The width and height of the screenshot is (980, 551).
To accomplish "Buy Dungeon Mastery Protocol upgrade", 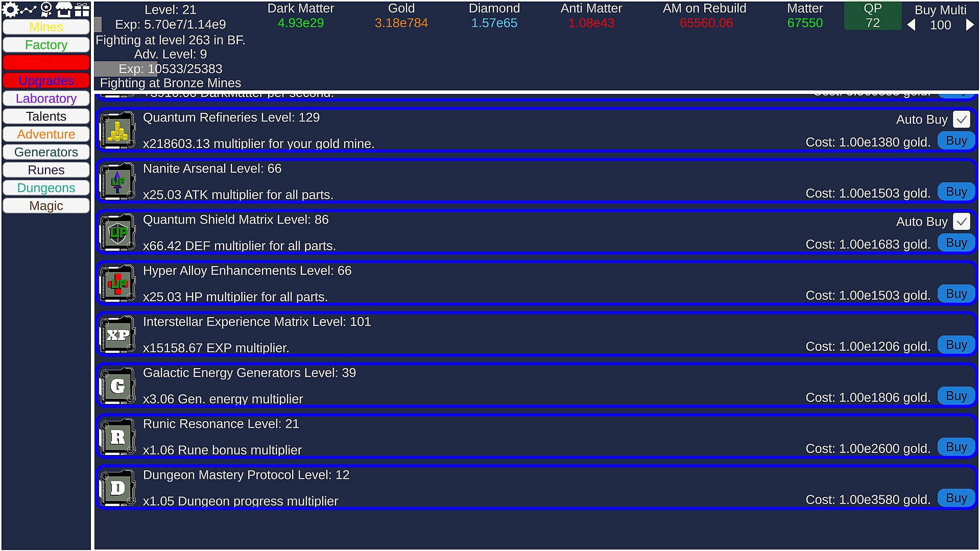I will tap(956, 498).
